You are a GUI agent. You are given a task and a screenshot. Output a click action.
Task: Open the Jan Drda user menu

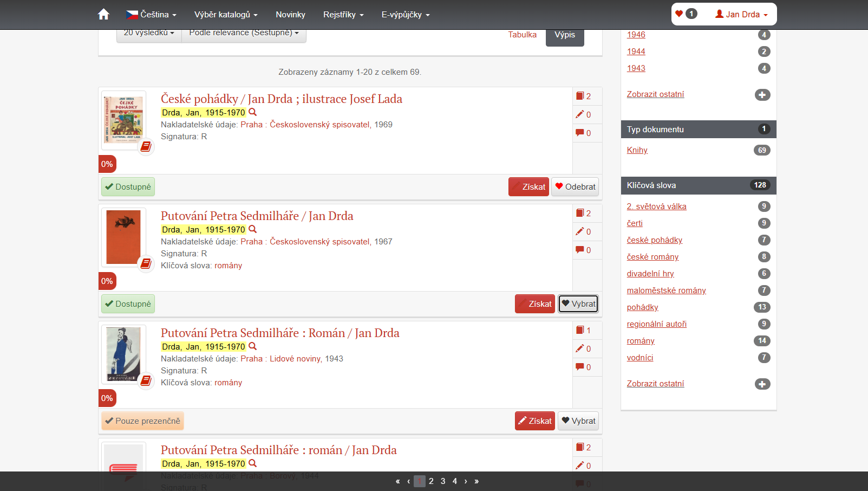741,15
